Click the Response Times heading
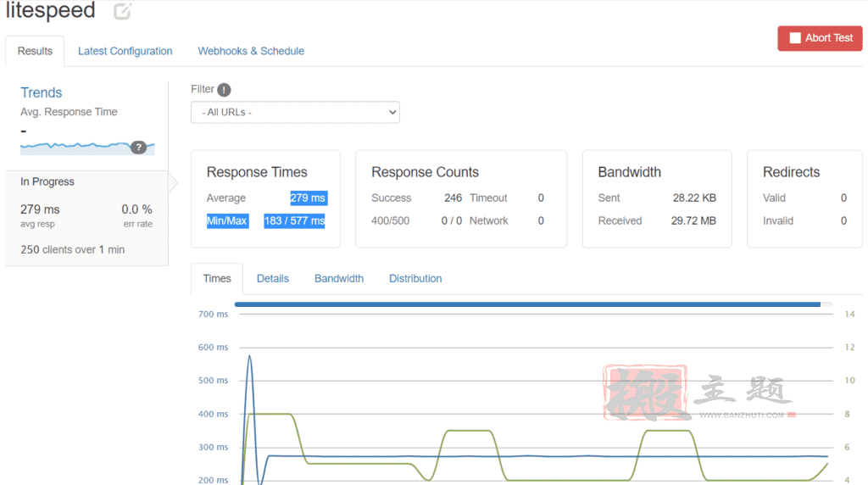The image size is (868, 485). [257, 172]
